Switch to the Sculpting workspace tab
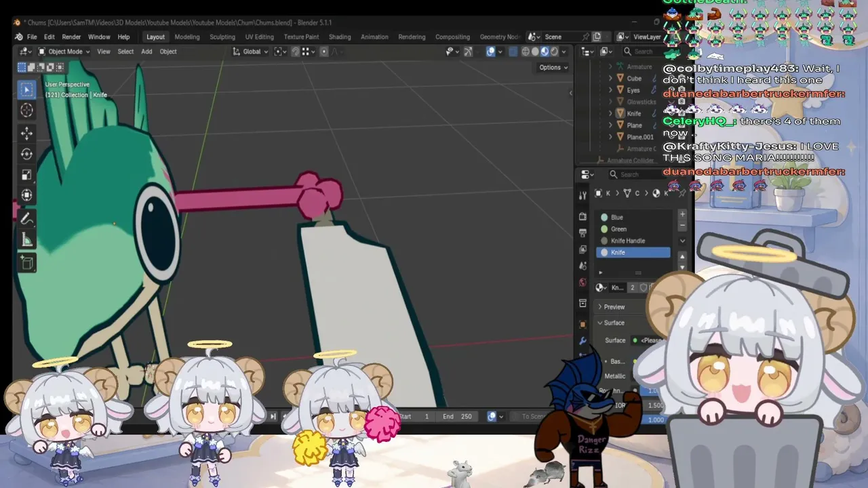 click(x=222, y=37)
